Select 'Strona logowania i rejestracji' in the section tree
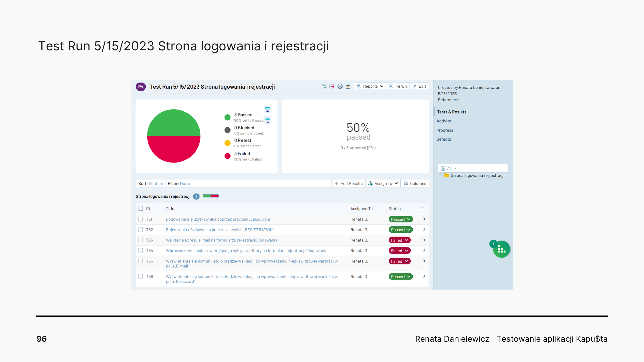 click(477, 175)
